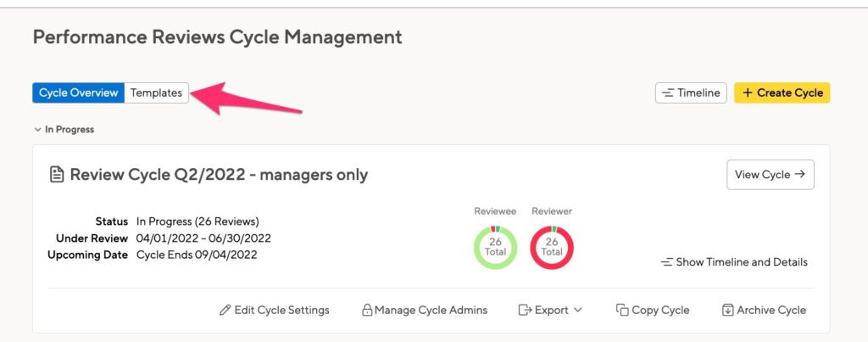Click the pencil icon beside Edit Cycle Settings
The image size is (868, 342).
click(225, 310)
